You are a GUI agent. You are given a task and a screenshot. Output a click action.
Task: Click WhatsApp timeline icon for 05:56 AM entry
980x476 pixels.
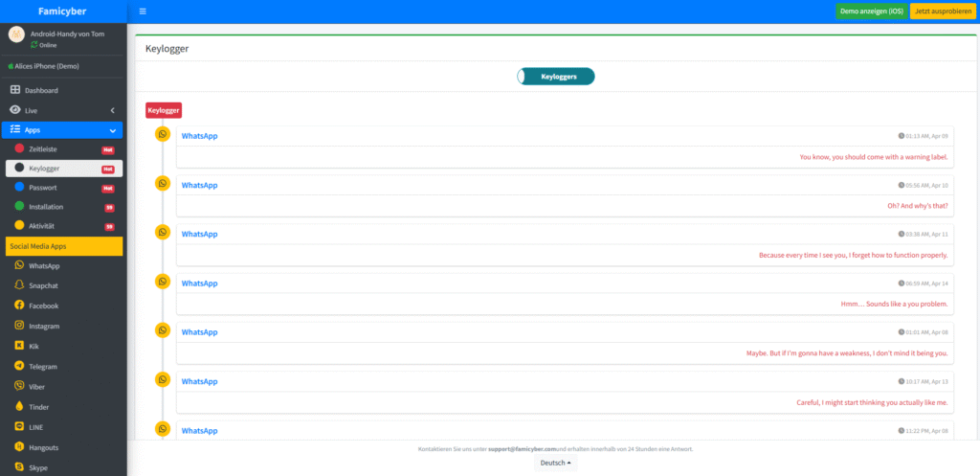coord(163,183)
